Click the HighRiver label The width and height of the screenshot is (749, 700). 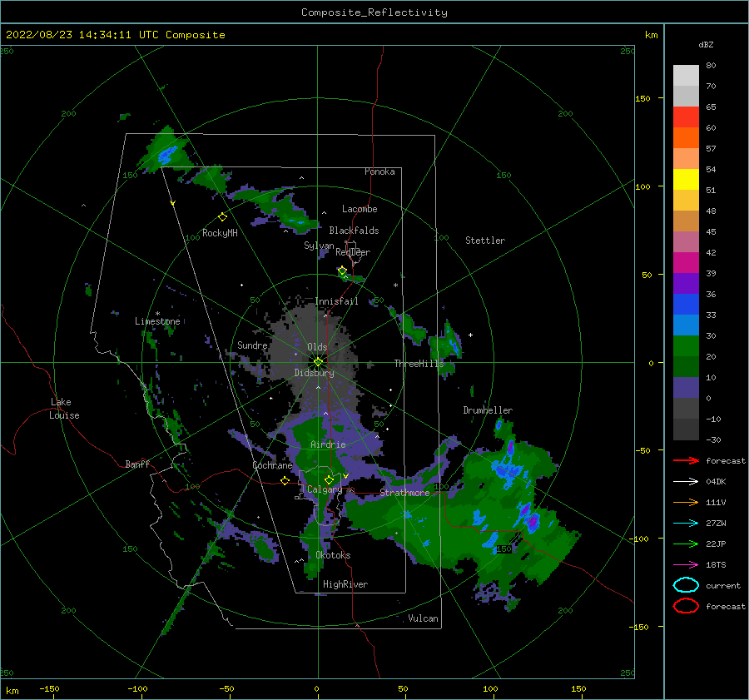(345, 584)
